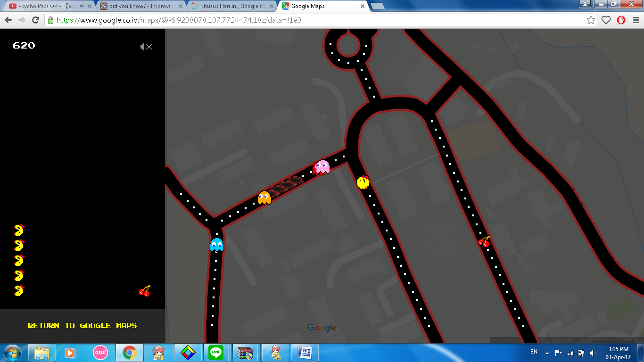Click the cherry fruit on the right road
644x362 pixels.
[484, 241]
